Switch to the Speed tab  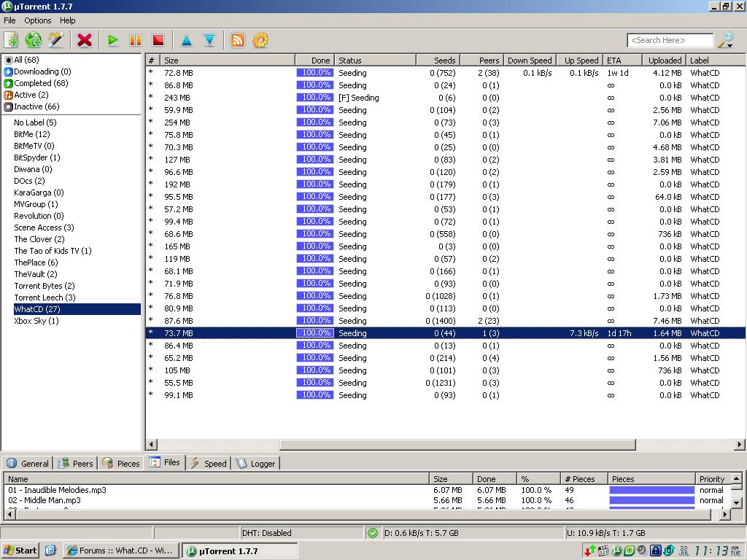tap(208, 463)
